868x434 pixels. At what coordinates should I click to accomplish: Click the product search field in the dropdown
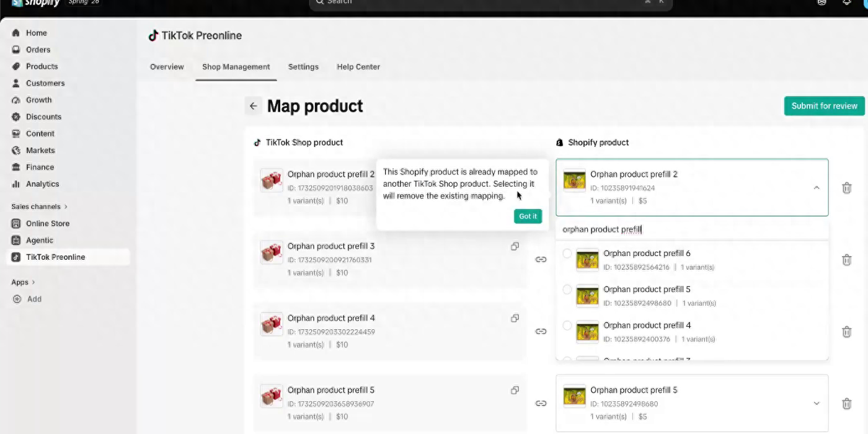point(692,229)
